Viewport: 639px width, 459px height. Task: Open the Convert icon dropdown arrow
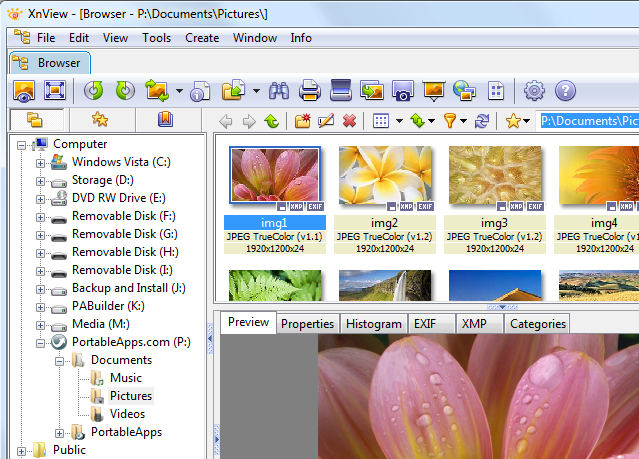click(179, 91)
